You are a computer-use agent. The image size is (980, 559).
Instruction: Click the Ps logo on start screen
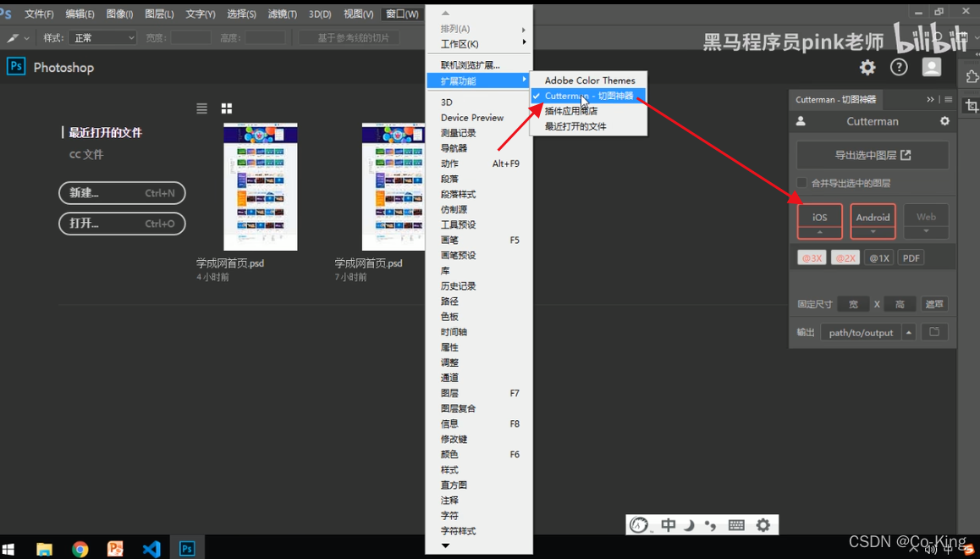coord(16,66)
